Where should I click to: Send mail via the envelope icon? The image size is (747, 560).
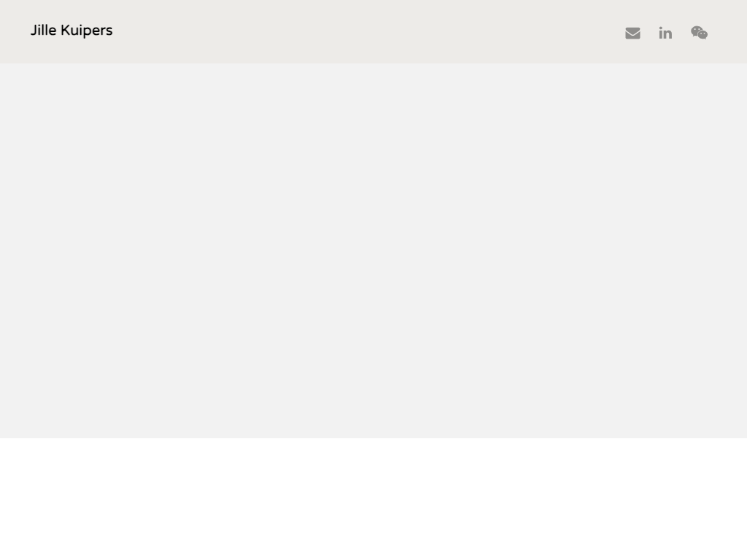[632, 34]
